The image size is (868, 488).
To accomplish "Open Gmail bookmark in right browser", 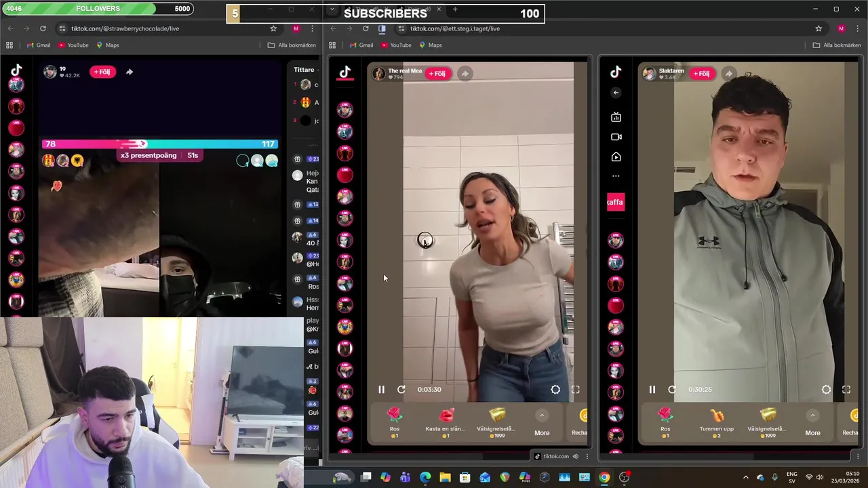I will pyautogui.click(x=361, y=45).
